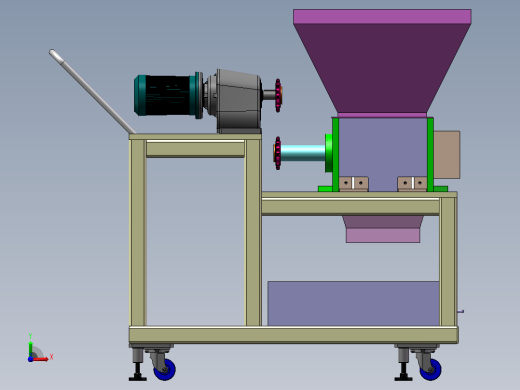This screenshot has height=390, width=520.
Task: Select the right tan bolted mounting block
Action: point(412,184)
